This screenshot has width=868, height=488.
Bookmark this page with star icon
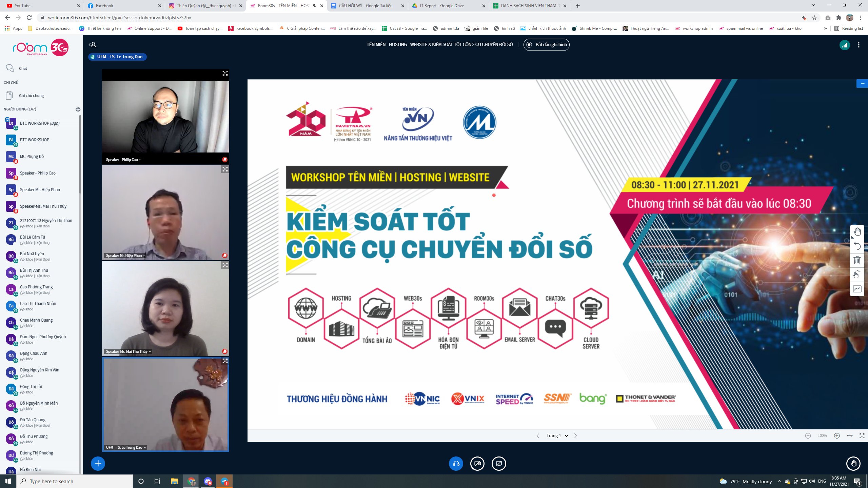pyautogui.click(x=814, y=18)
